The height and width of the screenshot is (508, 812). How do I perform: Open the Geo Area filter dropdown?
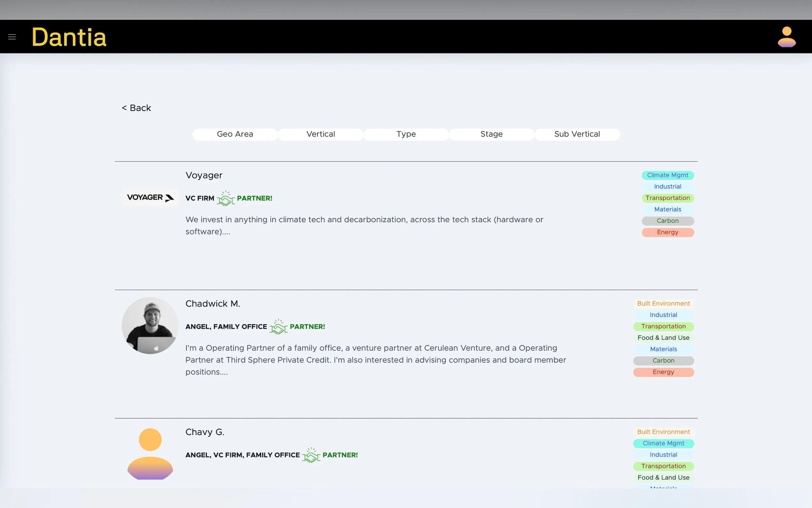coord(235,134)
